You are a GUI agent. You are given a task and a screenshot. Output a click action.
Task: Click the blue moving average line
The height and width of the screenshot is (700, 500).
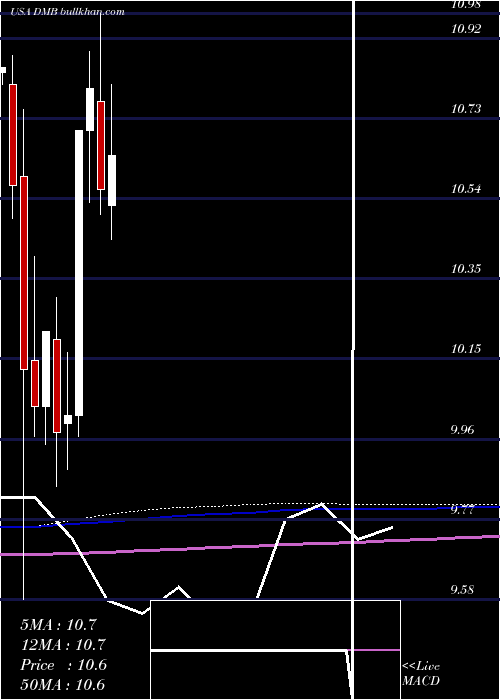[x=250, y=513]
